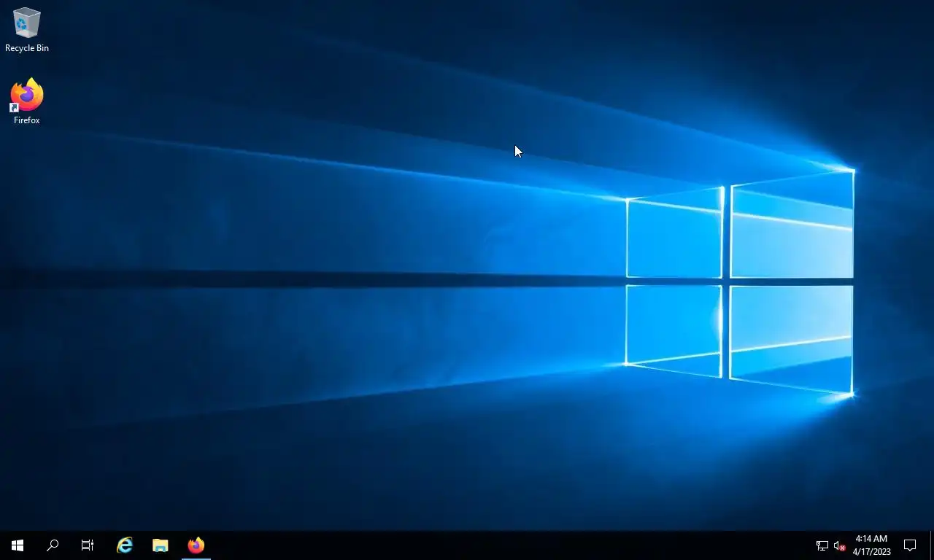The height and width of the screenshot is (560, 934).
Task: Open the muted volume tray icon
Action: point(839,545)
